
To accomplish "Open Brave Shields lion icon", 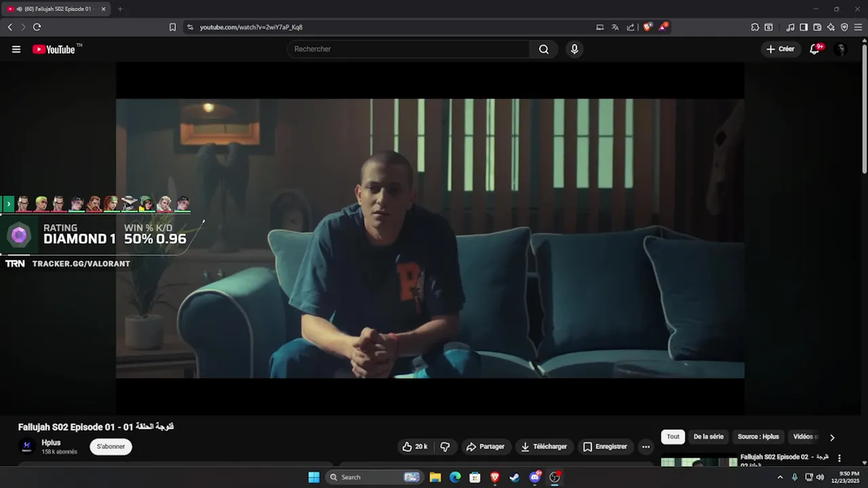I will (647, 27).
